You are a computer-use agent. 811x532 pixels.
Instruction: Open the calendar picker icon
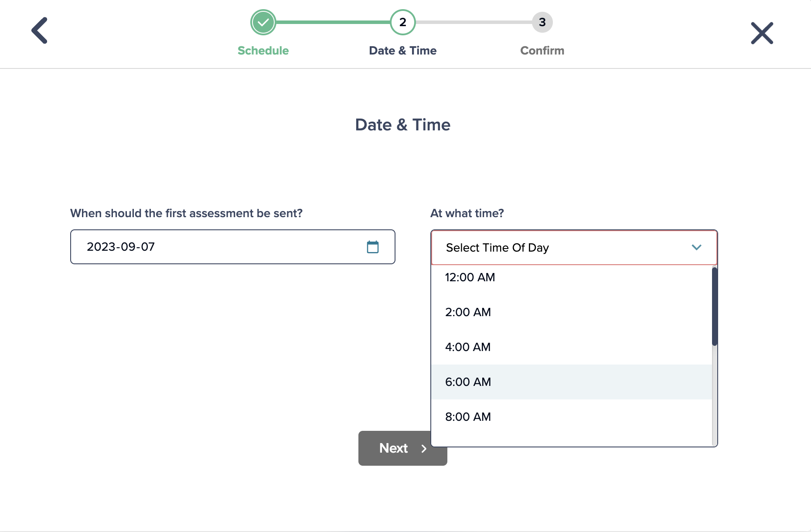tap(372, 247)
